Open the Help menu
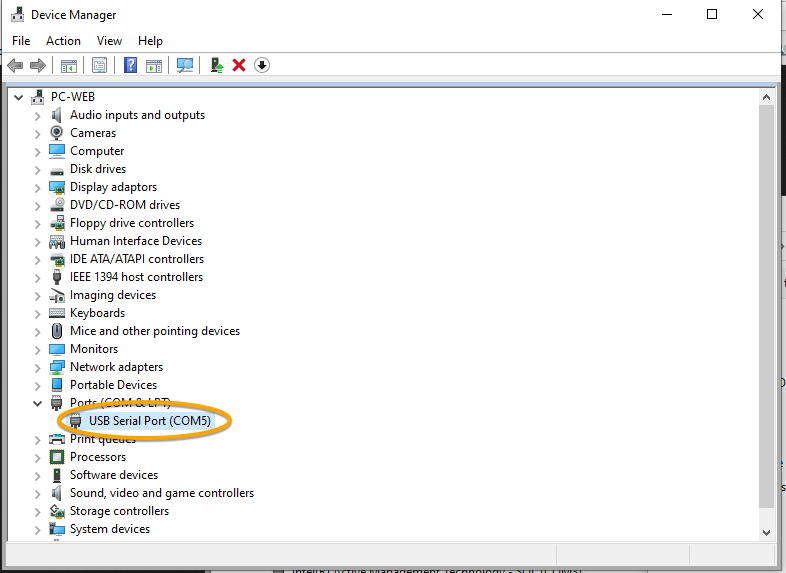Screen dimensions: 786x573 [150, 41]
